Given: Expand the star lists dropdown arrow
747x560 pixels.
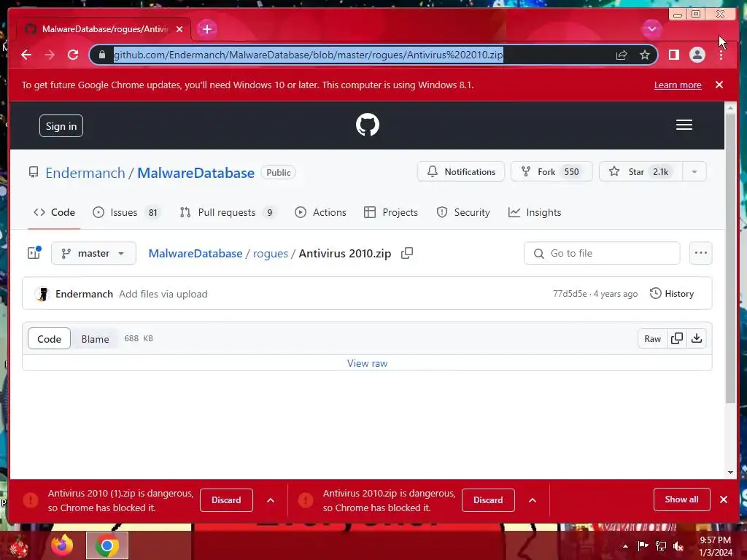Looking at the screenshot, I should pos(694,172).
